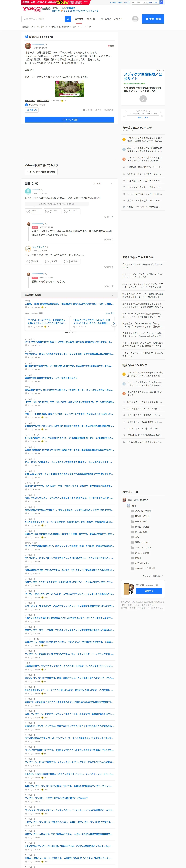
Task: Click 地域、旅行、お出かけ in the breadcrumb
Action: [60, 27]
